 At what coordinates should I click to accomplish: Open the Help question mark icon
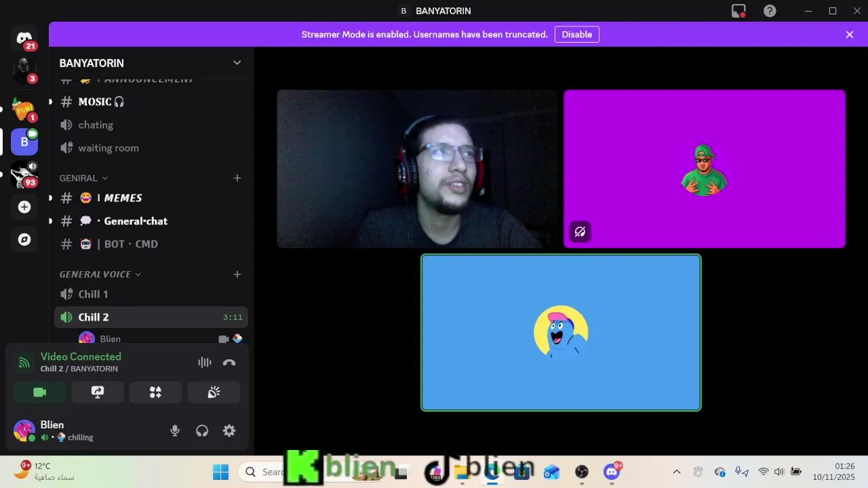click(770, 11)
